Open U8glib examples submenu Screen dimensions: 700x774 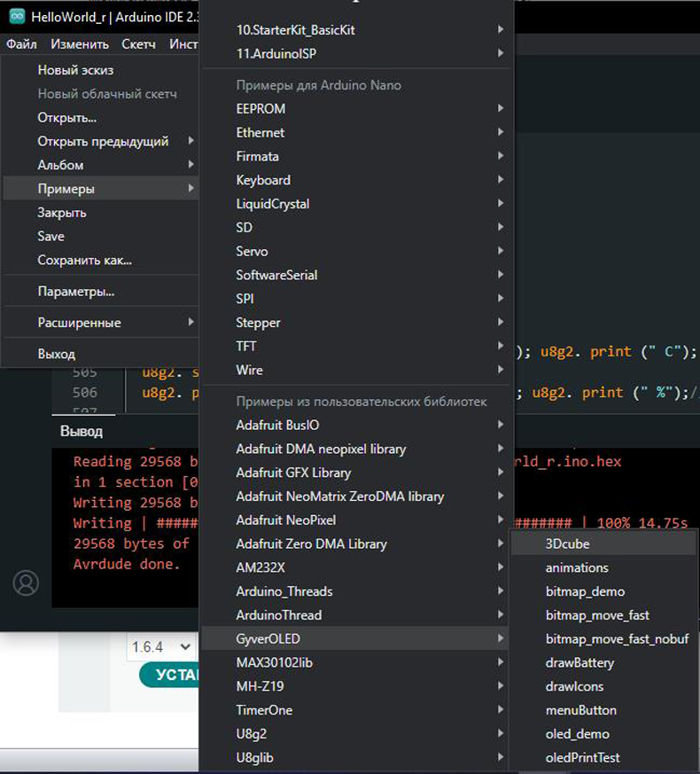356,757
